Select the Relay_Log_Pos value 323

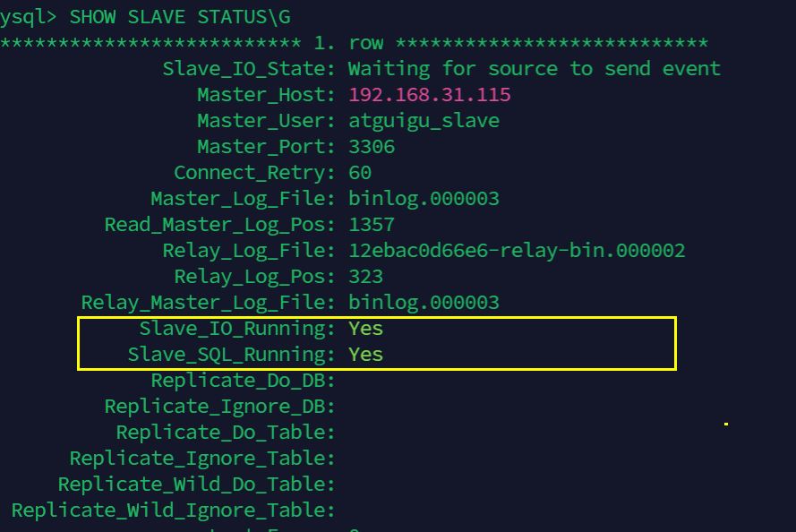pyautogui.click(x=365, y=277)
